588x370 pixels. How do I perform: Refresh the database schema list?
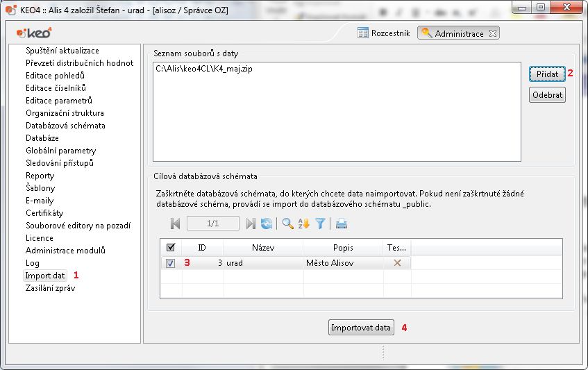(266, 224)
